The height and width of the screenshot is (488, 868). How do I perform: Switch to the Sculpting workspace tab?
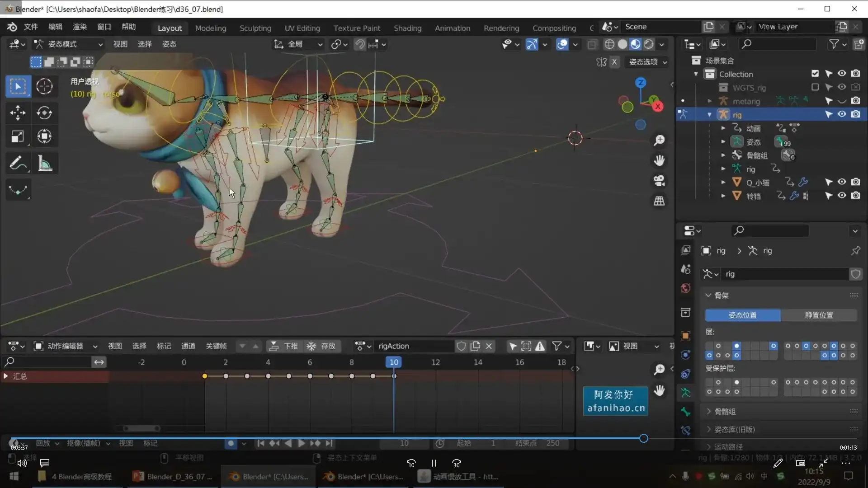(255, 28)
